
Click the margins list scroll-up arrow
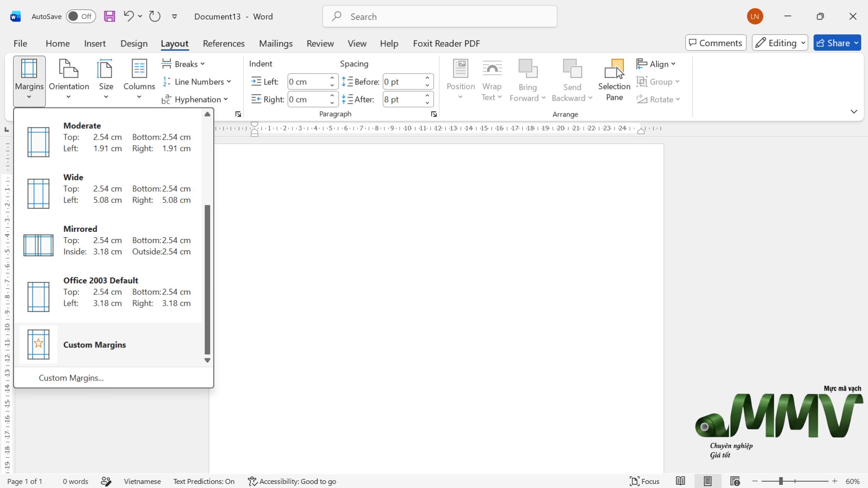208,114
